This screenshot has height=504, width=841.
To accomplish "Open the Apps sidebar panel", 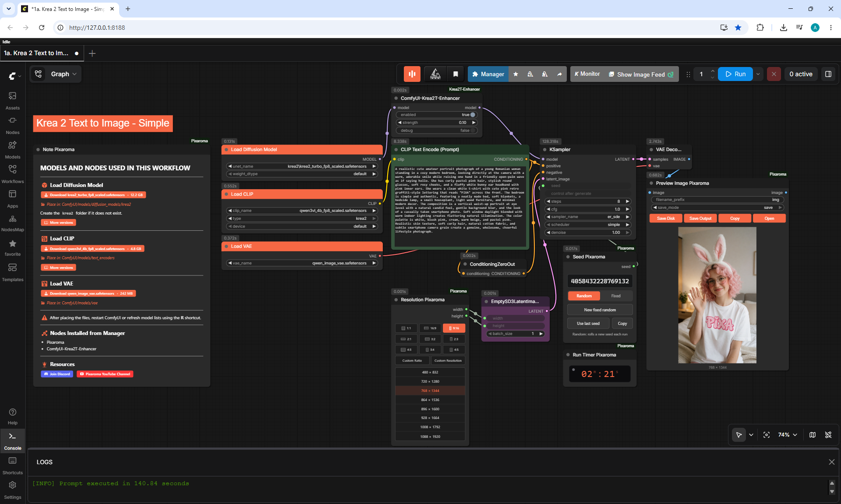I will [x=12, y=199].
